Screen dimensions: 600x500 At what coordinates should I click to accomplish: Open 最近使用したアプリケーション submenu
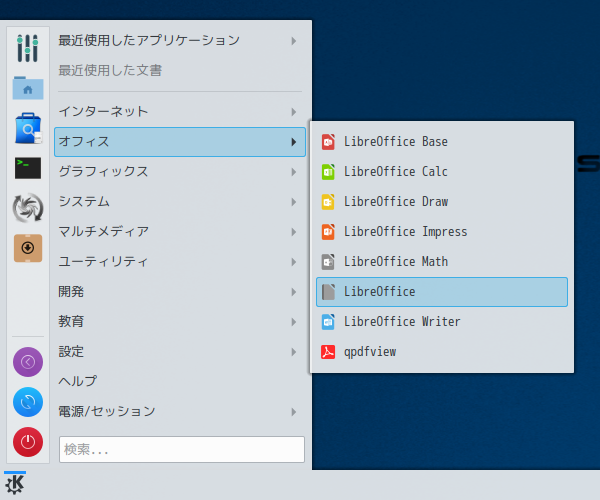(x=180, y=41)
